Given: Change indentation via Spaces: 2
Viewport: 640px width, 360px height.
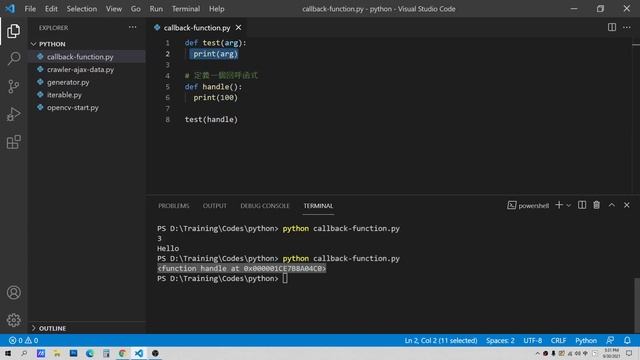Looking at the screenshot, I should click(500, 340).
